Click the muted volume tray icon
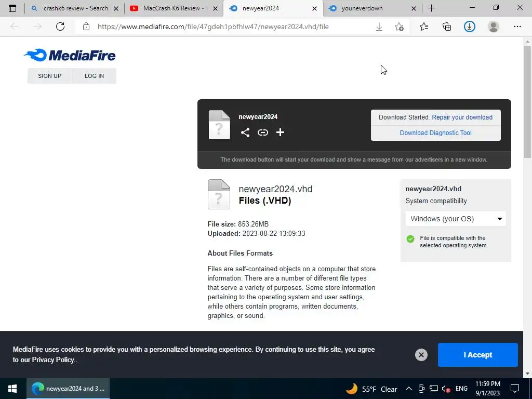Image resolution: width=532 pixels, height=399 pixels. coord(446,389)
